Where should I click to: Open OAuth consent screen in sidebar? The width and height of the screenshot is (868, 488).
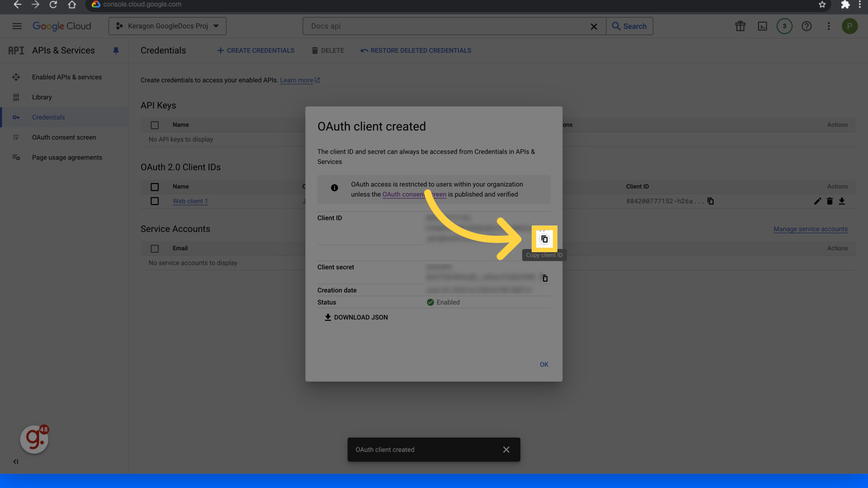coord(64,137)
